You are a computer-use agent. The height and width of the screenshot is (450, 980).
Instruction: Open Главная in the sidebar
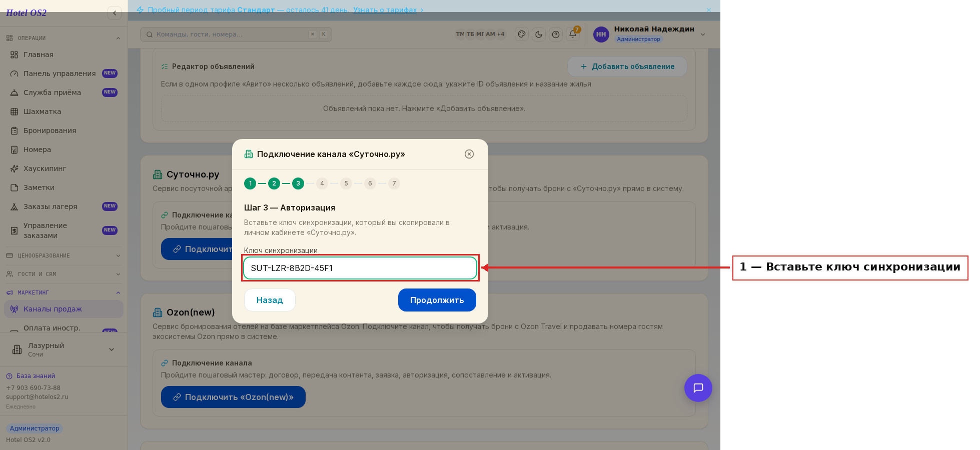(x=64, y=54)
